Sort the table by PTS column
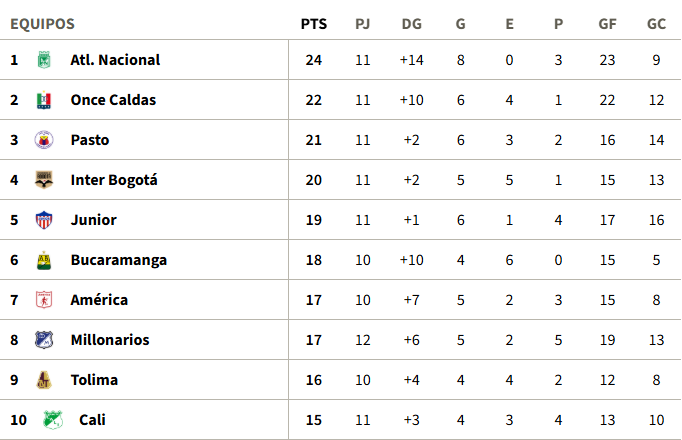This screenshot has width=682, height=440. pyautogui.click(x=313, y=24)
